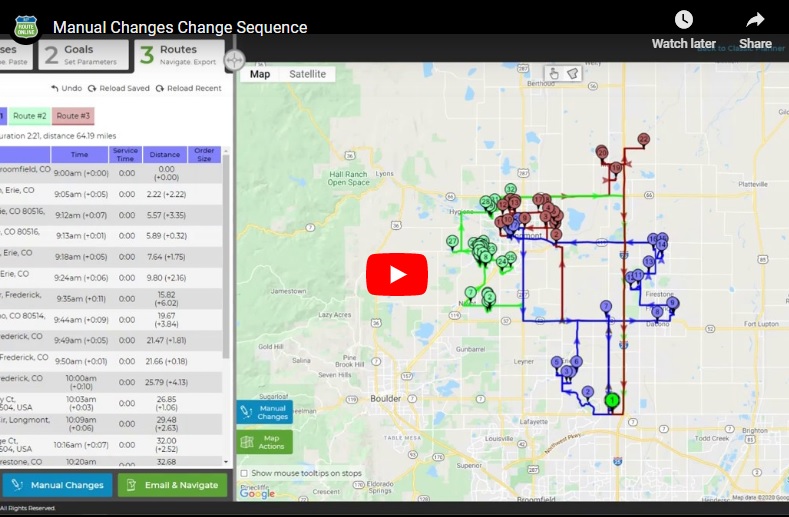Click blue stop marker 7 on the map
Image resolution: width=789 pixels, height=517 pixels.
coord(606,306)
